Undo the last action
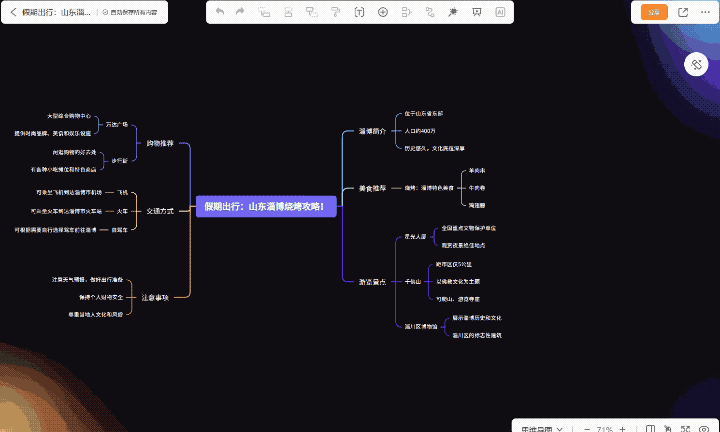This screenshot has width=720, height=432. 220,12
